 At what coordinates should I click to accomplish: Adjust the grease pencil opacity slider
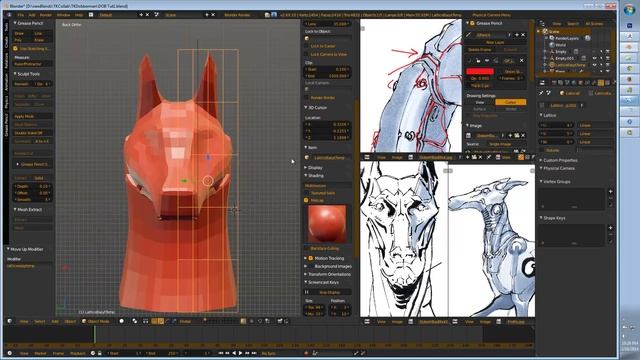(x=480, y=78)
